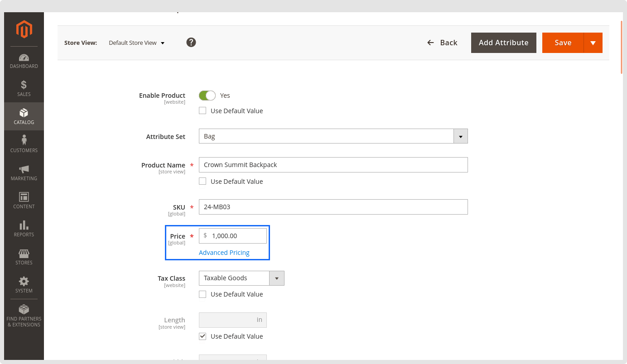Click the Magento logo icon
The width and height of the screenshot is (627, 364).
(24, 29)
